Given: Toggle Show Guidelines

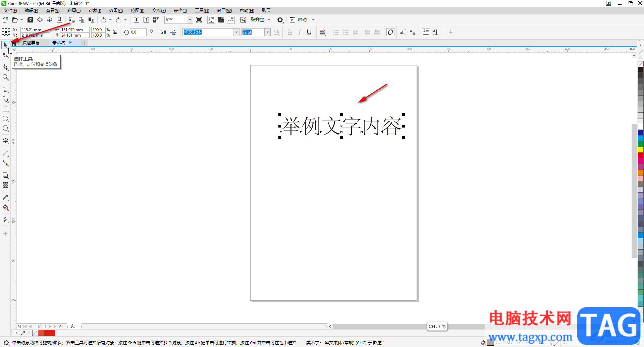Looking at the screenshot, I should [231, 20].
